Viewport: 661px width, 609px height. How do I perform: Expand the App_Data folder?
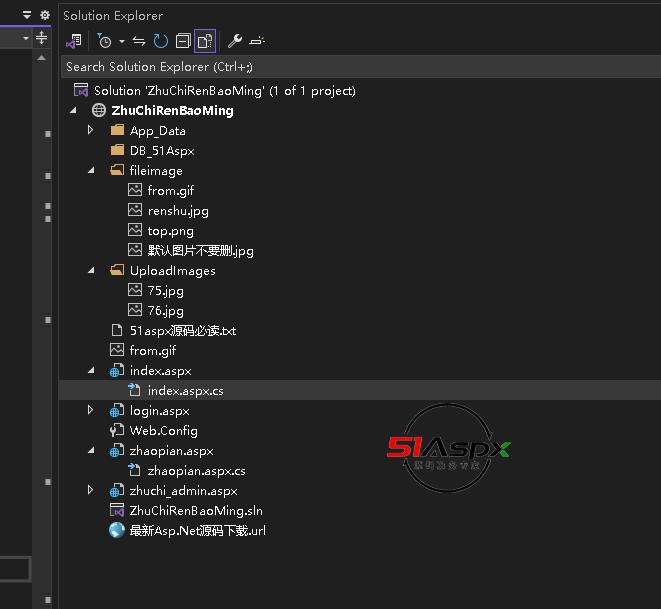90,130
